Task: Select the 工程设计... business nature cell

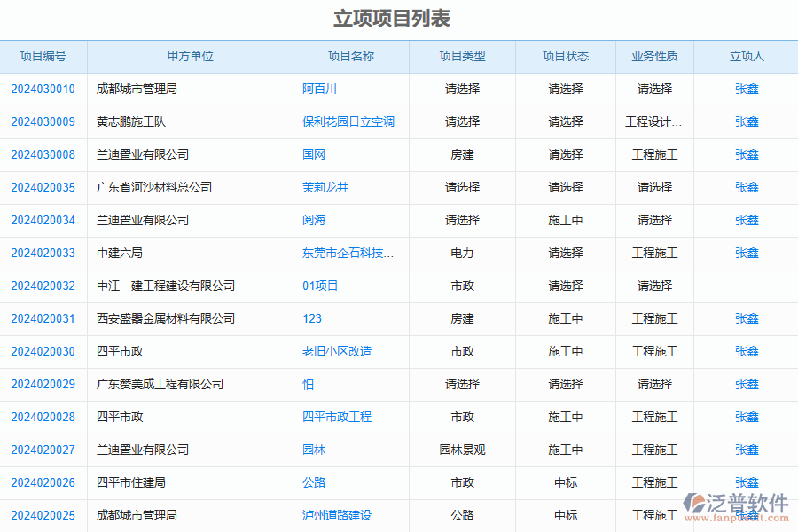Action: [654, 122]
